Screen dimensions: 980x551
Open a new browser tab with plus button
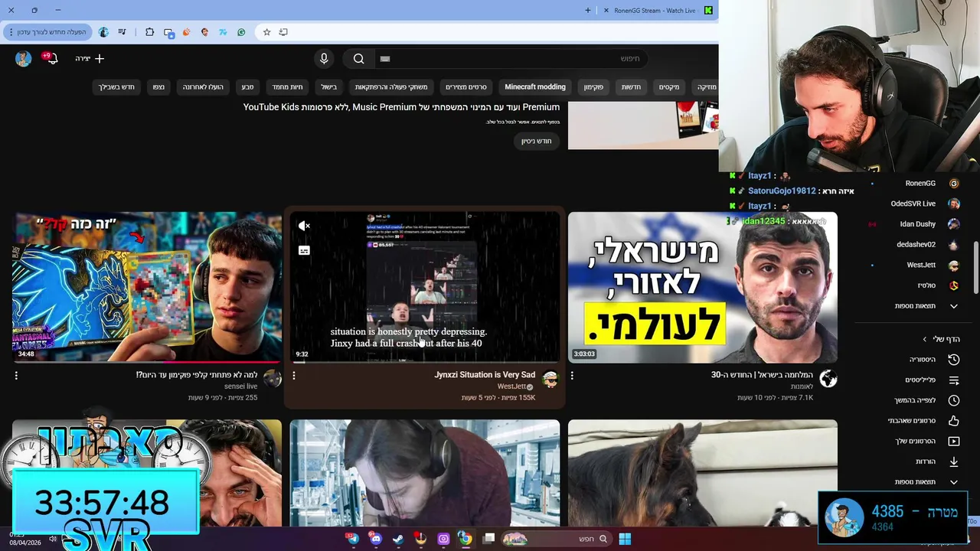click(588, 11)
